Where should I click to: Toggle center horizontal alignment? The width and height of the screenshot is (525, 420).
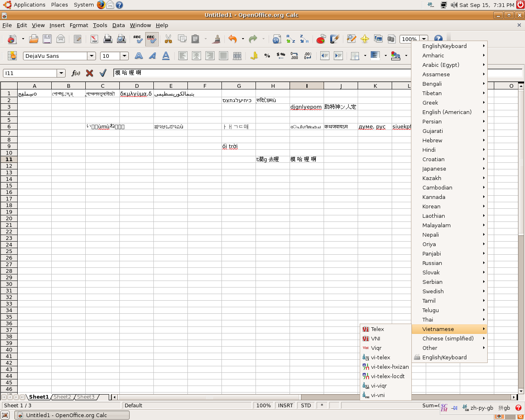196,56
